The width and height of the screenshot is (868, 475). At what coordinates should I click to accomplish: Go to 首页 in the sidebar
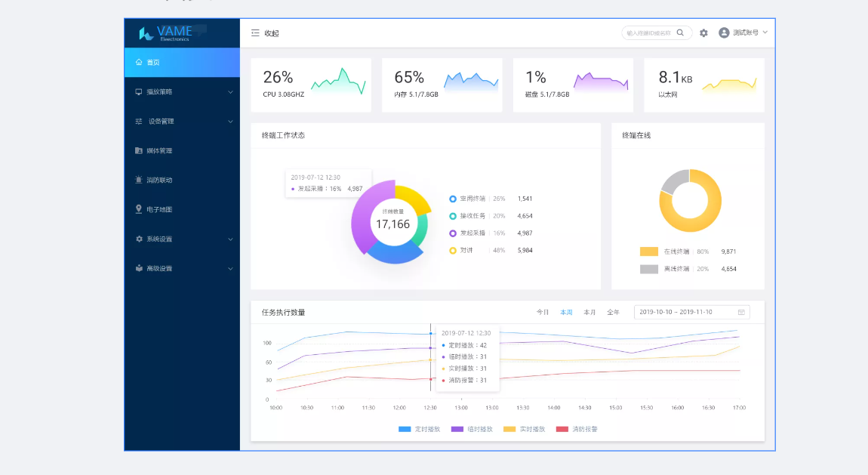(182, 63)
